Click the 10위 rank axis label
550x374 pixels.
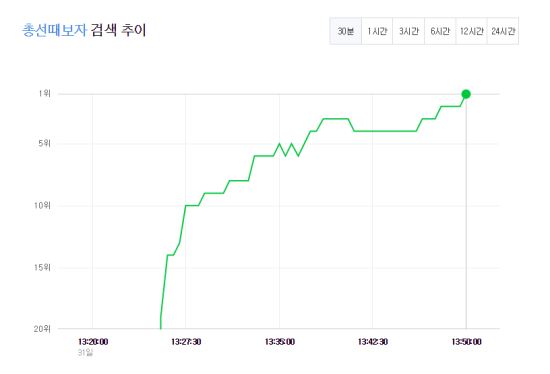coord(42,205)
